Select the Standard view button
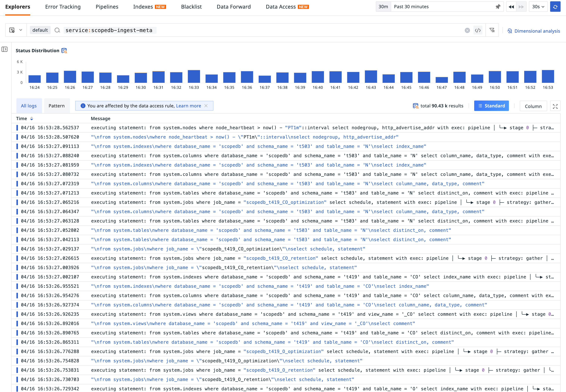Screen dimensions: 566x392 click(x=491, y=106)
